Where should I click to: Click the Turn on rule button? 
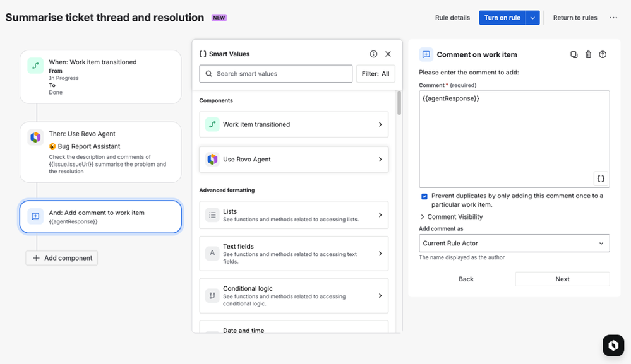(502, 18)
